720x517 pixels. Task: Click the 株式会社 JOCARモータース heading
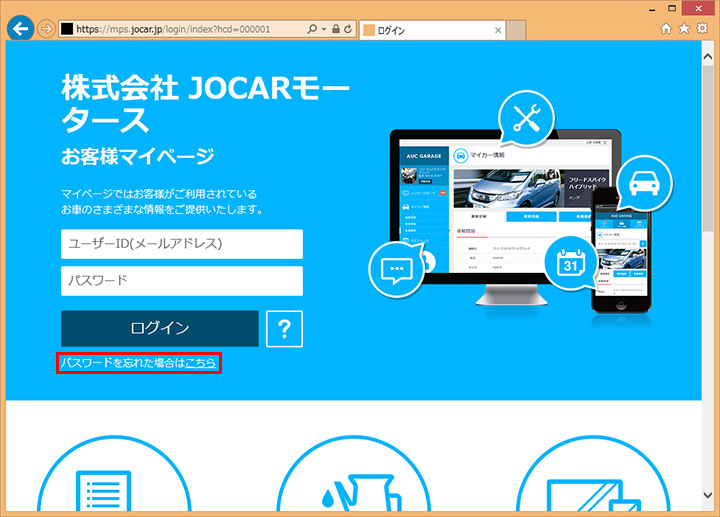[206, 104]
